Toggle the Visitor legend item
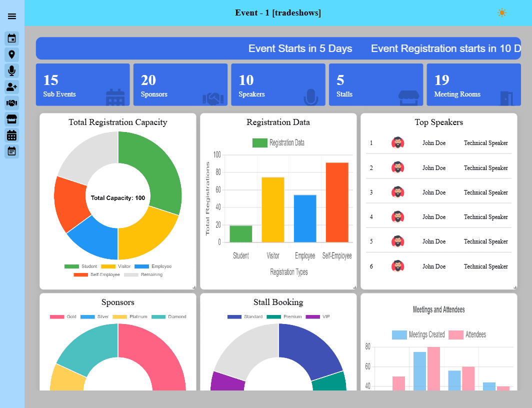Image resolution: width=532 pixels, height=408 pixels. tap(115, 266)
